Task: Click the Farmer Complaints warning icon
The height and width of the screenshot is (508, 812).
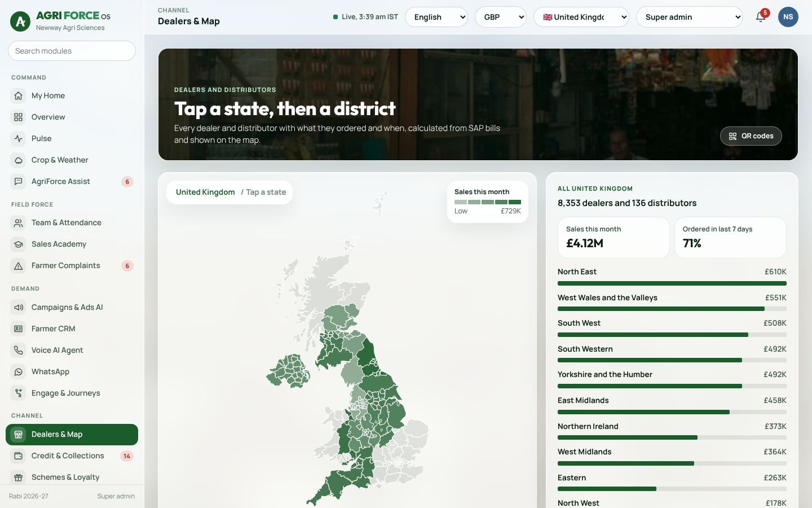Action: [x=19, y=265]
